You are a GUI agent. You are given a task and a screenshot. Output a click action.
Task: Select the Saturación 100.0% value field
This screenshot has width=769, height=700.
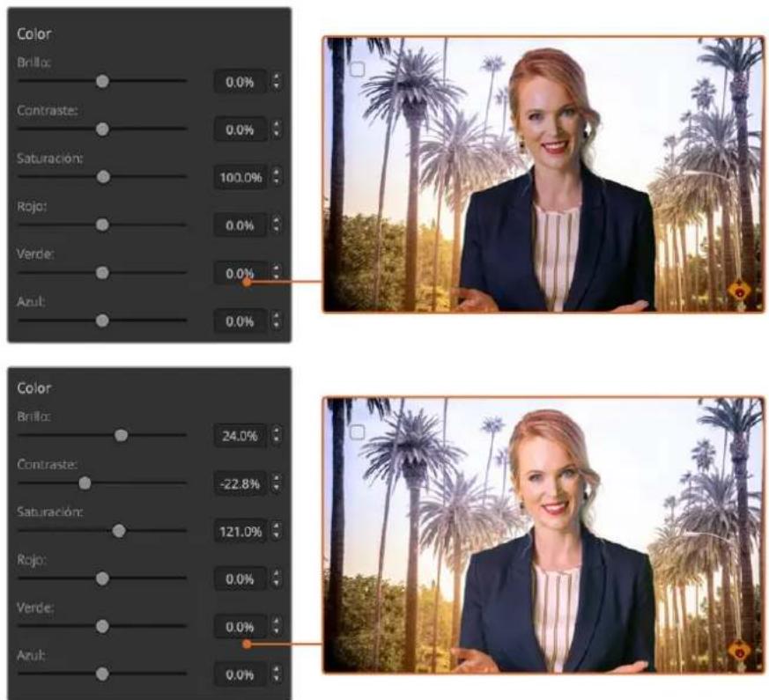(240, 178)
